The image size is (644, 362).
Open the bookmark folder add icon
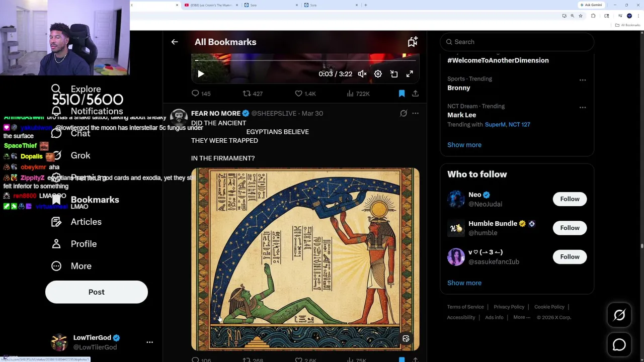pos(413,42)
